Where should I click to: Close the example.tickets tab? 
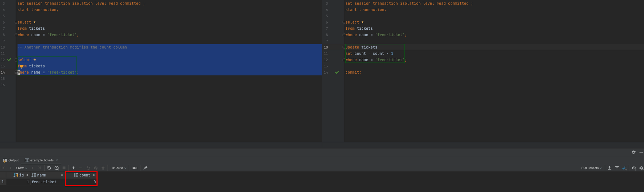(x=57, y=160)
